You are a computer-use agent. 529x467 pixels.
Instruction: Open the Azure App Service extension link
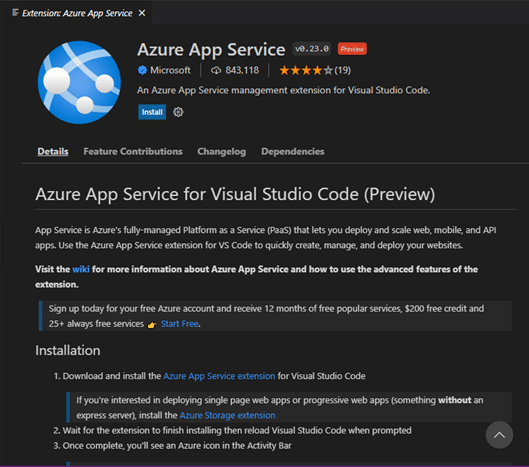[219, 376]
